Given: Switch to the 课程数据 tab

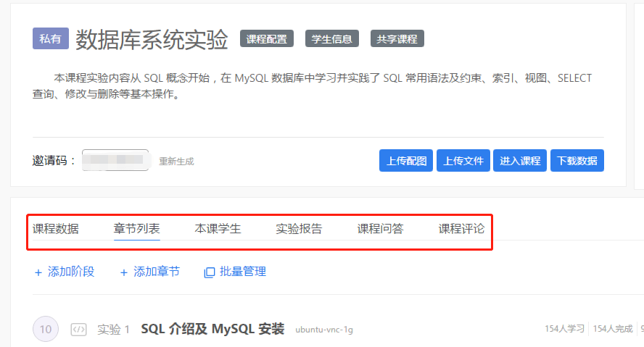Looking at the screenshot, I should [56, 229].
